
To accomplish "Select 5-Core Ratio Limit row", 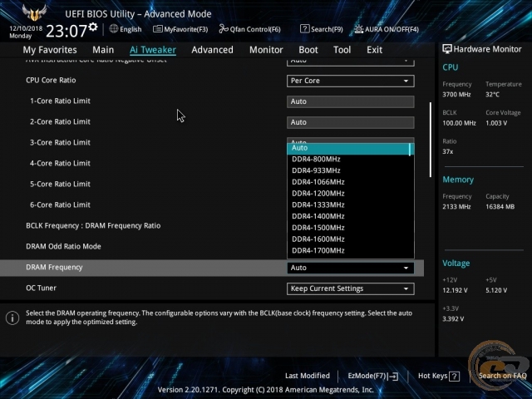I will click(60, 184).
